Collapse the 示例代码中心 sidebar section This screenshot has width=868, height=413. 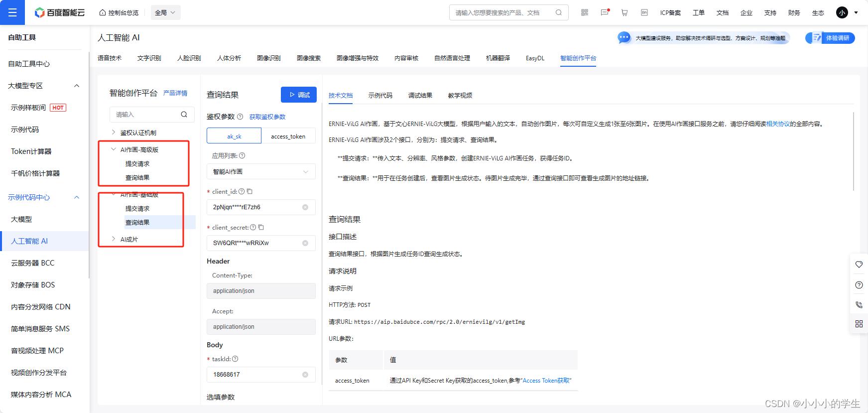(77, 197)
